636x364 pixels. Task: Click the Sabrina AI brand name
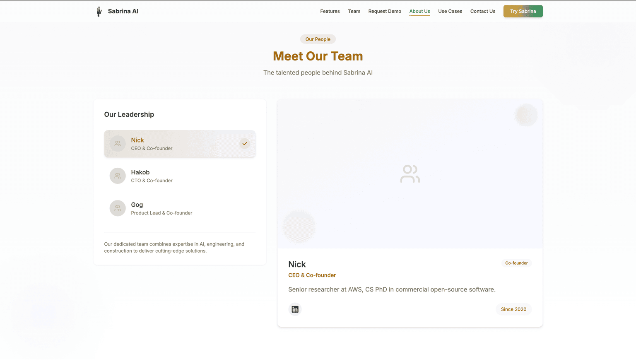[x=123, y=11]
